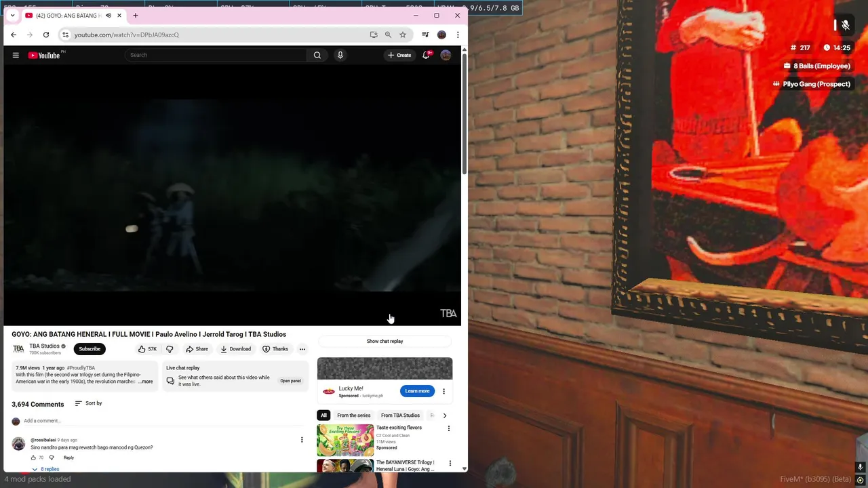868x488 pixels.
Task: Open options menu for @rossibalasi comment
Action: (x=302, y=440)
